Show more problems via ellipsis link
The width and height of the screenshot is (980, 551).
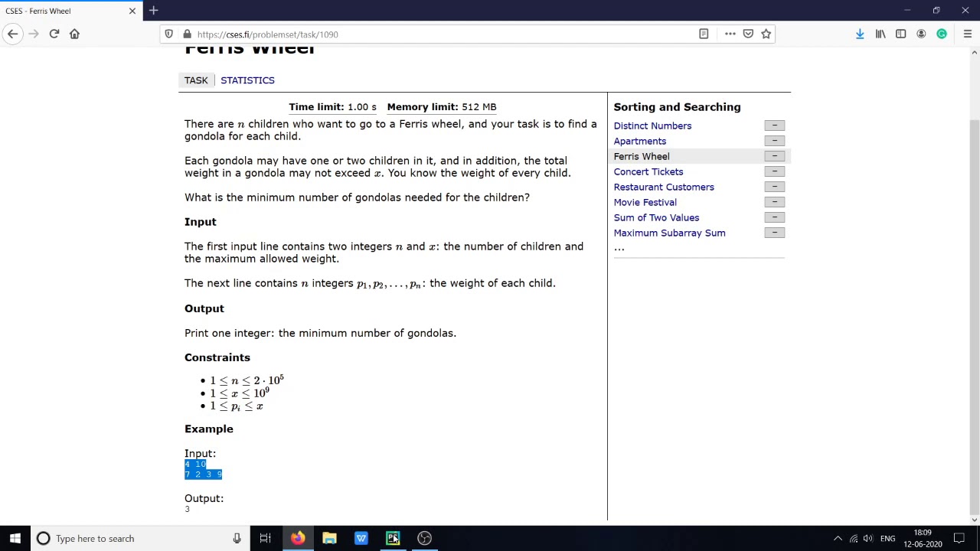click(619, 248)
